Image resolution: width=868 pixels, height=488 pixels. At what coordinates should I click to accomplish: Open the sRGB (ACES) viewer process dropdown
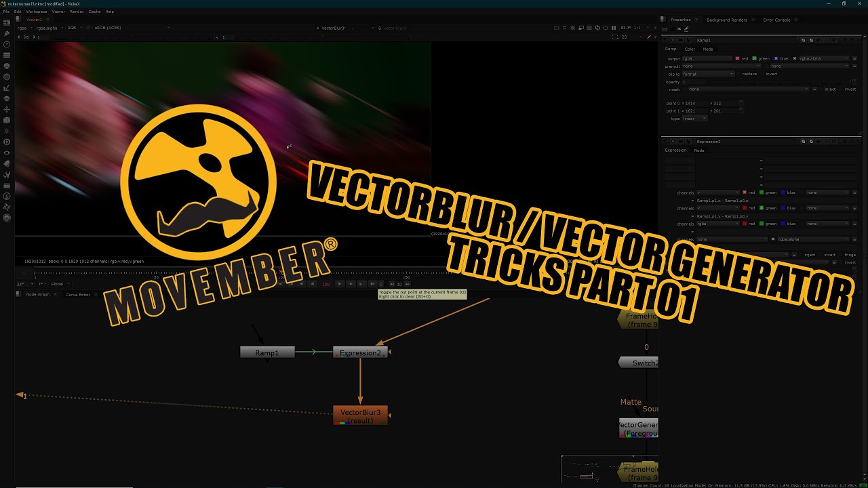point(131,28)
